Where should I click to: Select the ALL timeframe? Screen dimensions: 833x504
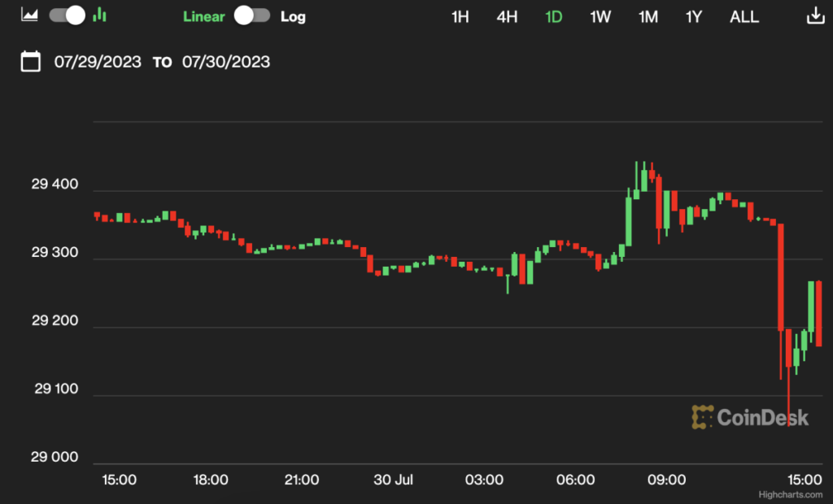[x=744, y=16]
